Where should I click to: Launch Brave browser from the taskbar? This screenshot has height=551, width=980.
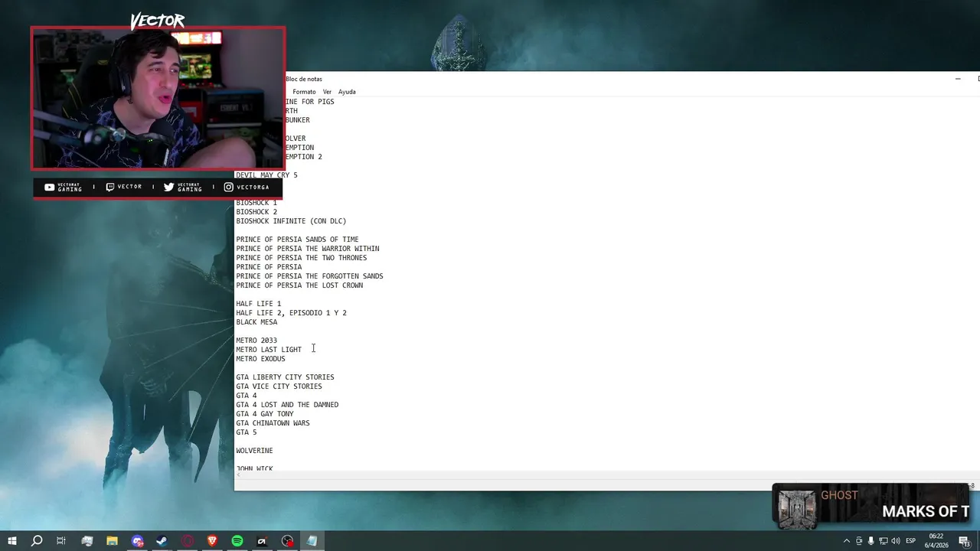212,541
